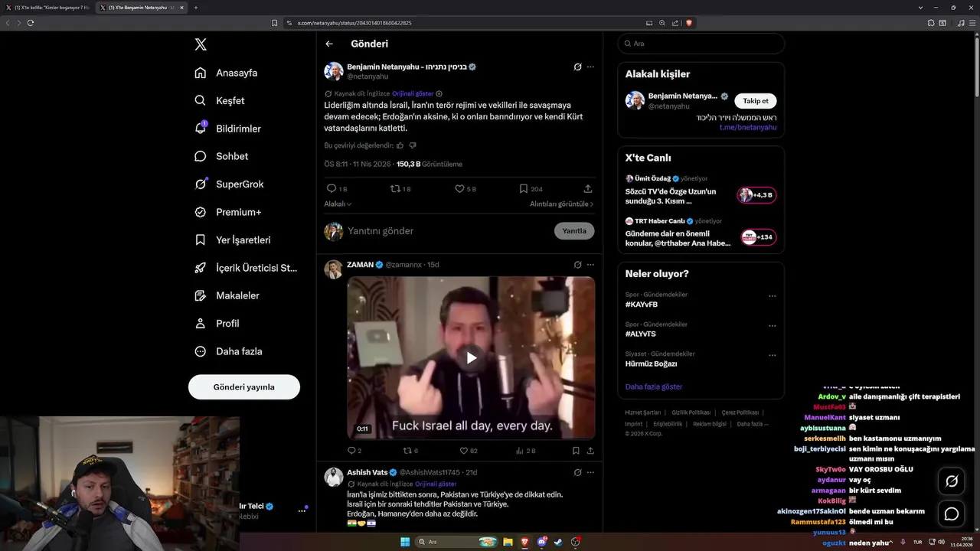Click Takip et follow button

[756, 101]
